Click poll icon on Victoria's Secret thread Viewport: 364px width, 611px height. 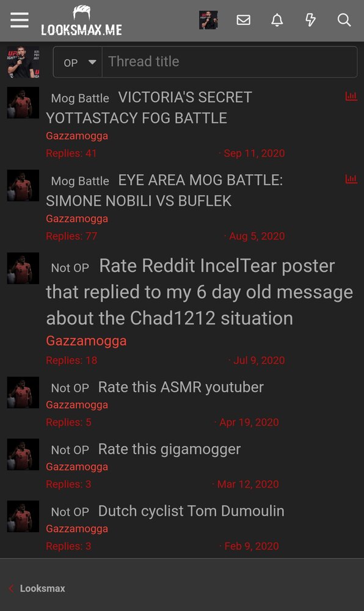[351, 96]
